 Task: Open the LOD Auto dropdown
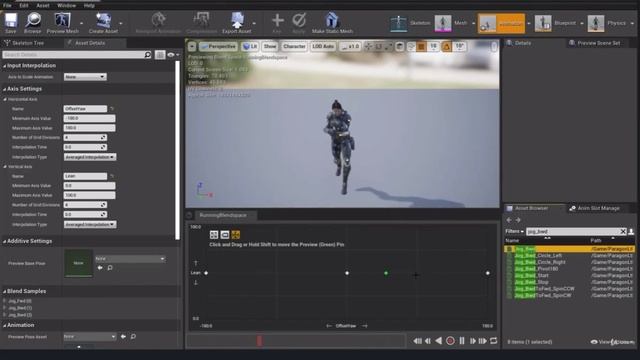coord(323,47)
